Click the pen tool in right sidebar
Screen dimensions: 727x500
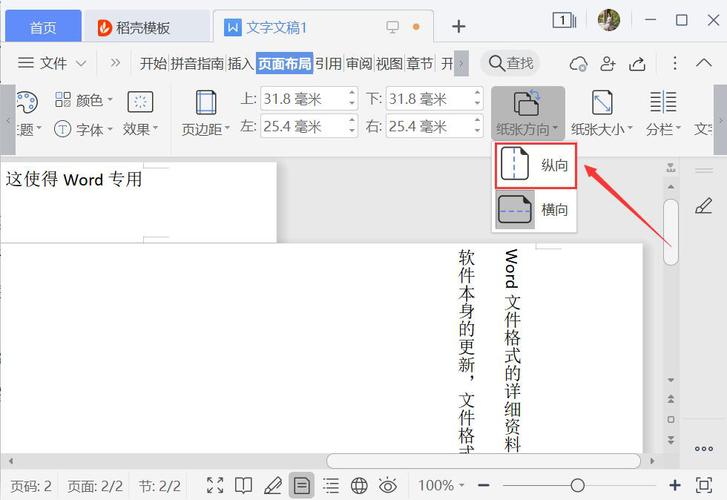pos(703,206)
